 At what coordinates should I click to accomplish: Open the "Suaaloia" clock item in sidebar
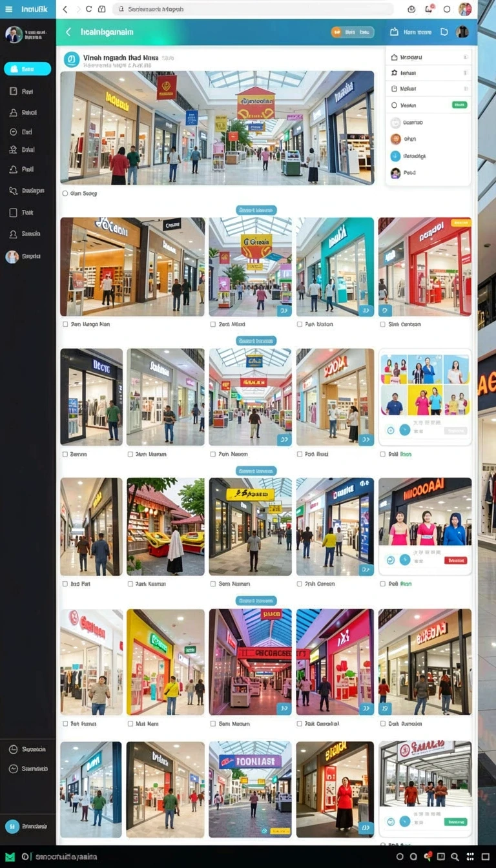click(28, 750)
